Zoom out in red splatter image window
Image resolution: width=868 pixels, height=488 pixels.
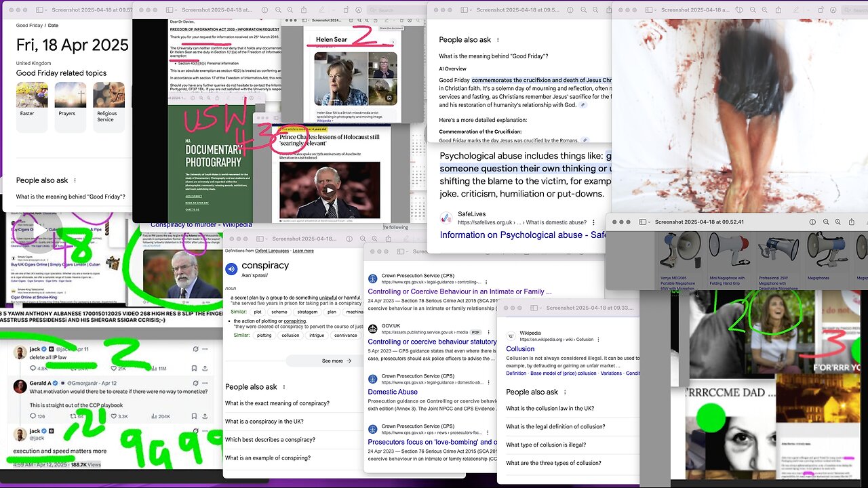point(753,10)
